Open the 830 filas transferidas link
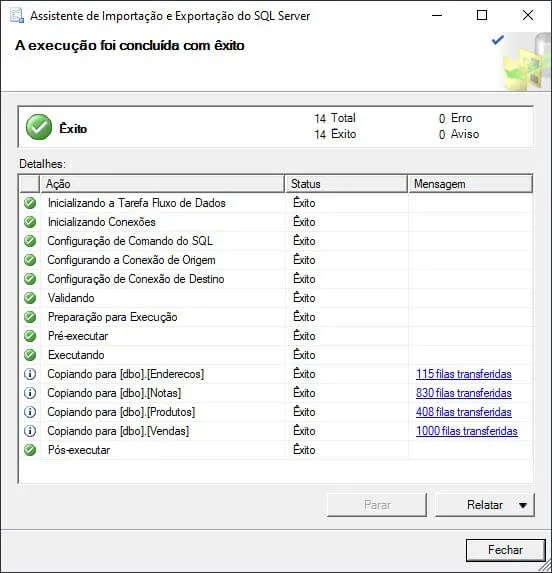The image size is (552, 573). click(x=464, y=393)
